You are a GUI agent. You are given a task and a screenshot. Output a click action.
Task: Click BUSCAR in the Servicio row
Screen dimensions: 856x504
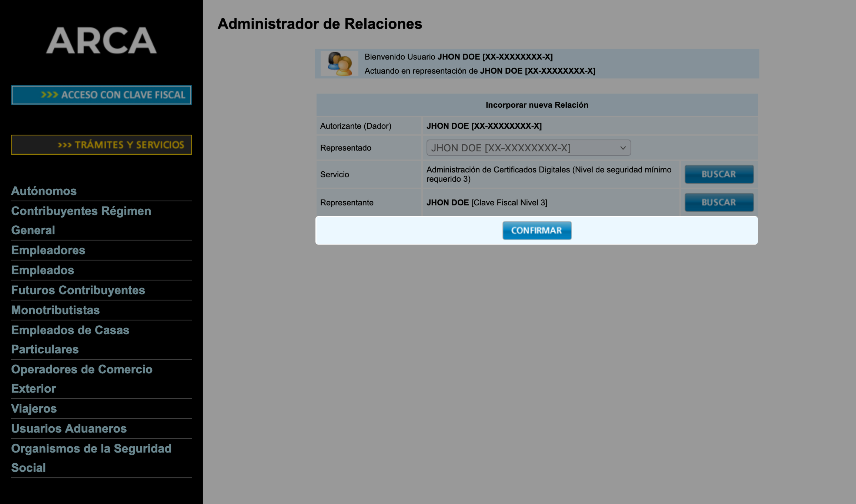point(719,174)
